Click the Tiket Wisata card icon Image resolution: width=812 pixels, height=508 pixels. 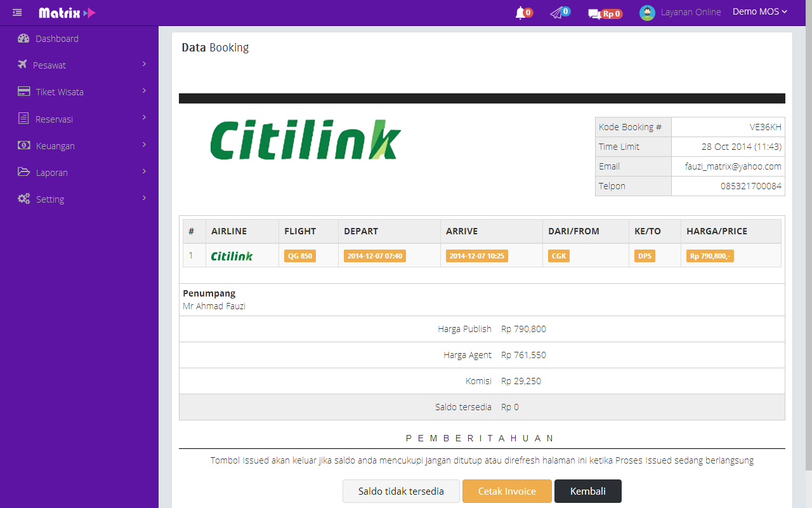click(x=24, y=91)
